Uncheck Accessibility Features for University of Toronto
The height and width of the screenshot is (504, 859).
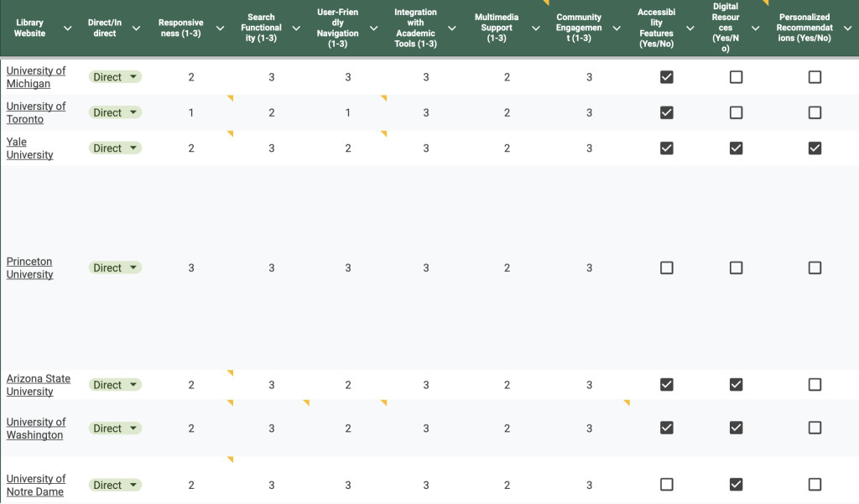point(667,112)
